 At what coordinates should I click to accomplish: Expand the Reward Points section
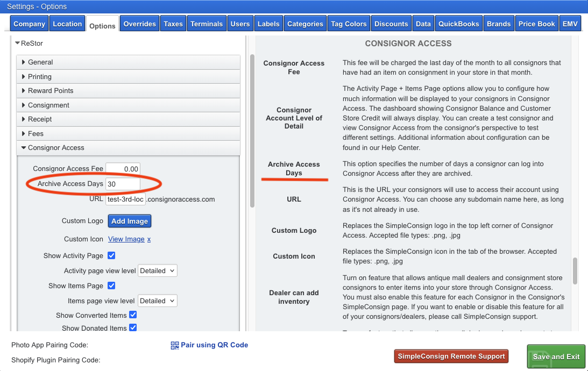(x=24, y=91)
